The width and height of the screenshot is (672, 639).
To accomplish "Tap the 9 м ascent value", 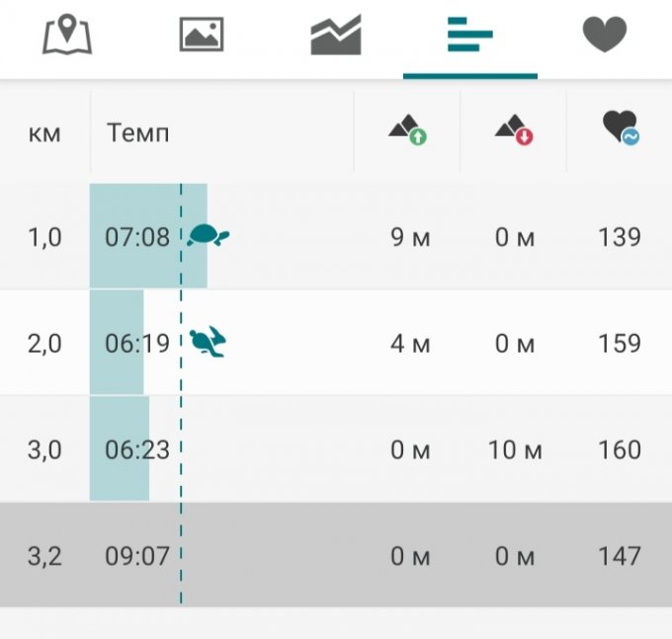I will tap(410, 237).
